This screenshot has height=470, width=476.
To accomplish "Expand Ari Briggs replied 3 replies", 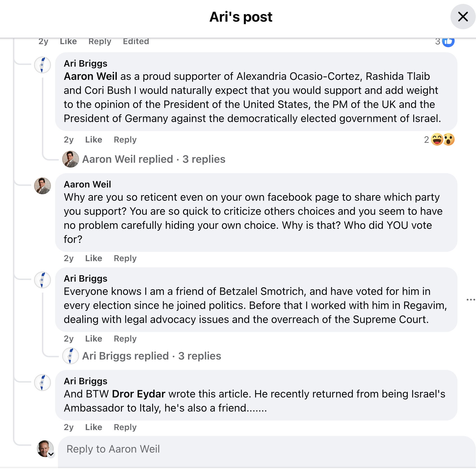I will (x=151, y=356).
